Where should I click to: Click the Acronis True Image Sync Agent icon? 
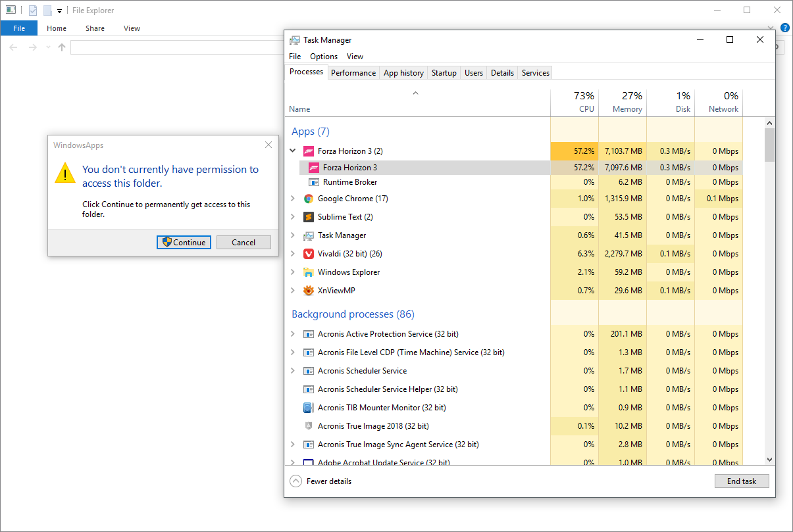click(x=308, y=445)
